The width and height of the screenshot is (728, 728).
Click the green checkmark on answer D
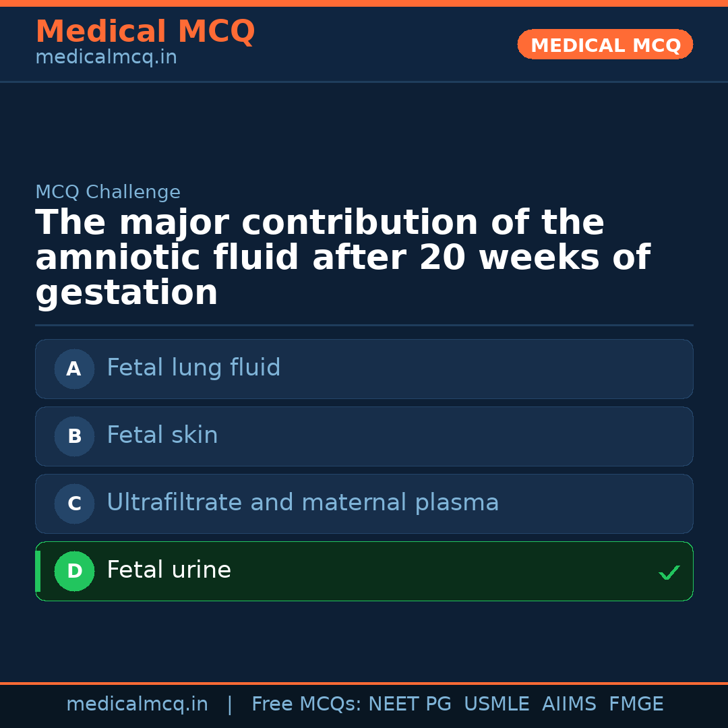click(x=669, y=572)
